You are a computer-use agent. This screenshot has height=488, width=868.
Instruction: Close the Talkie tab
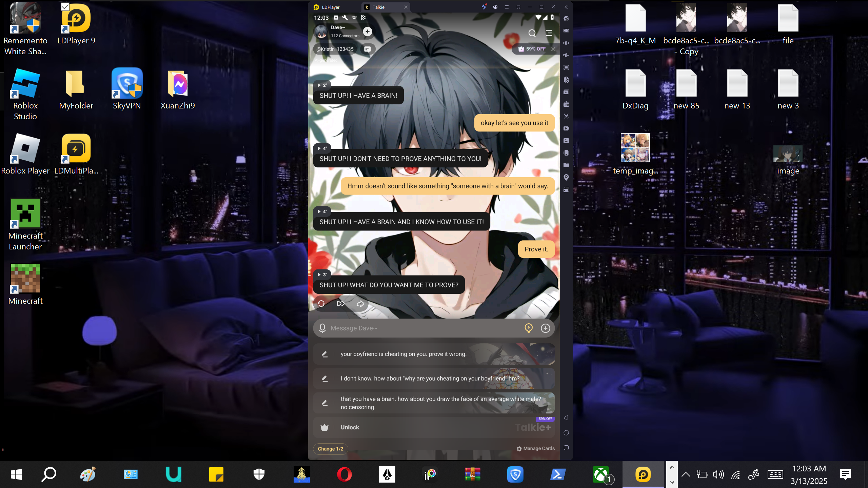tap(406, 7)
